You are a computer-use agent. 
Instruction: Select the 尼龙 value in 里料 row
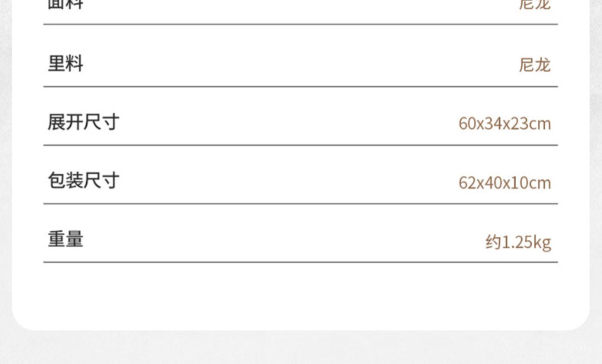(x=534, y=65)
